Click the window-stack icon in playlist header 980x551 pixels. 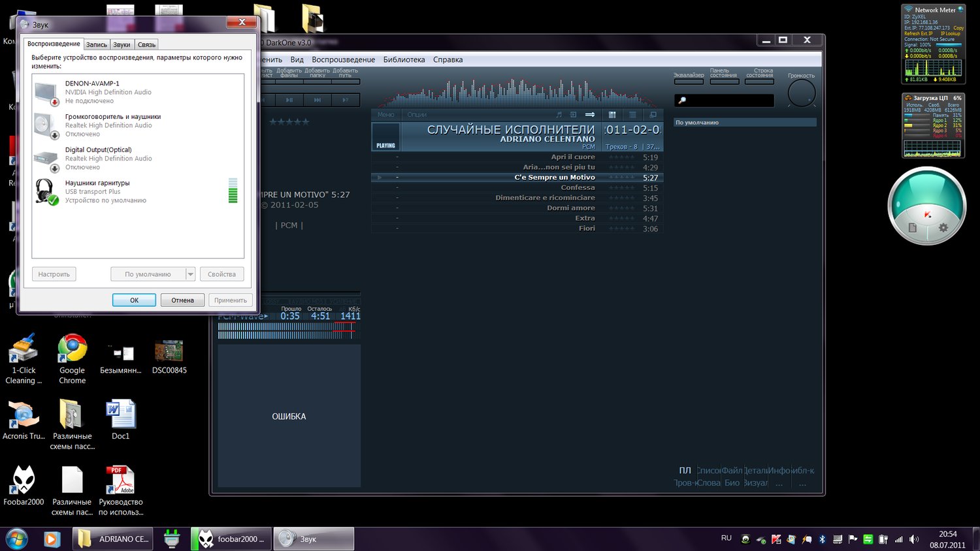pyautogui.click(x=653, y=114)
